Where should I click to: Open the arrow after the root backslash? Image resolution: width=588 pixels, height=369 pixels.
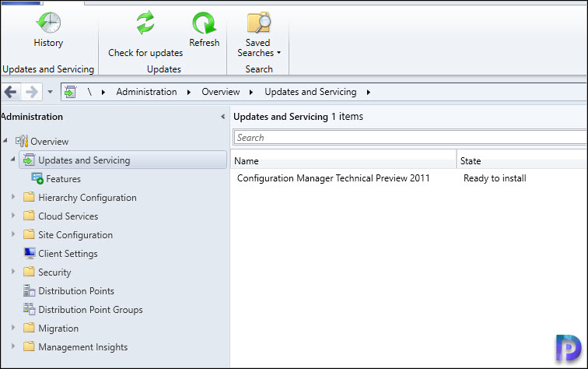tap(103, 93)
